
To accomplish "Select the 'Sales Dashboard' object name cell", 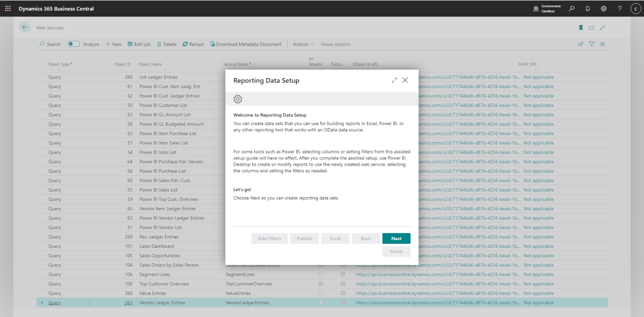I will pos(157,246).
